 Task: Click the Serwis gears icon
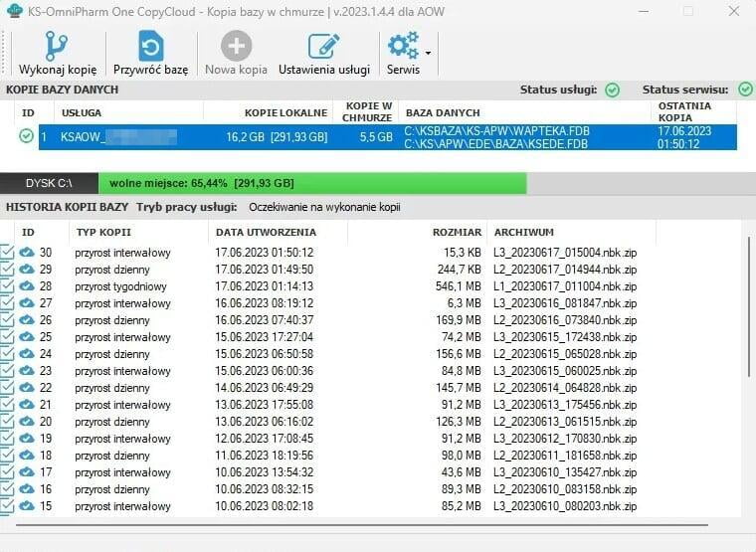[403, 47]
